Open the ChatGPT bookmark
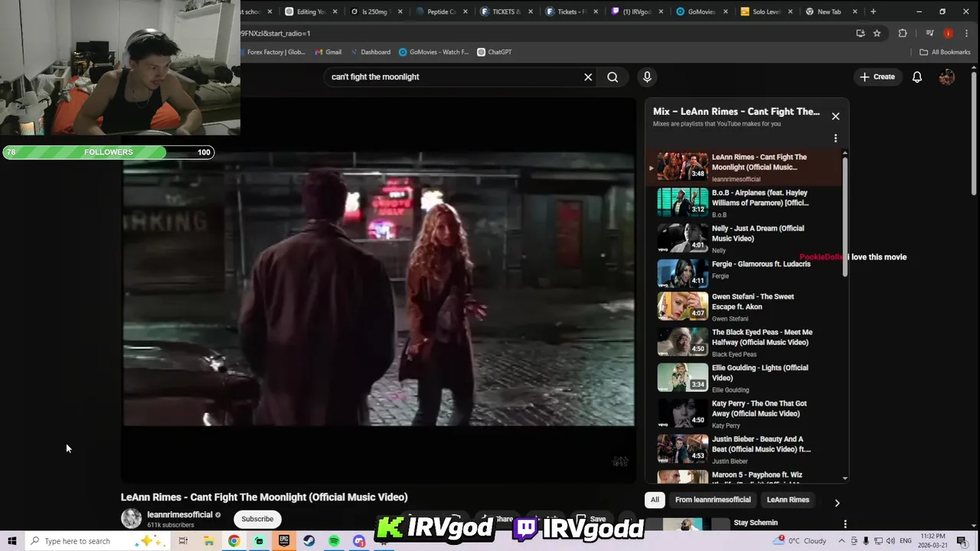 click(x=495, y=52)
